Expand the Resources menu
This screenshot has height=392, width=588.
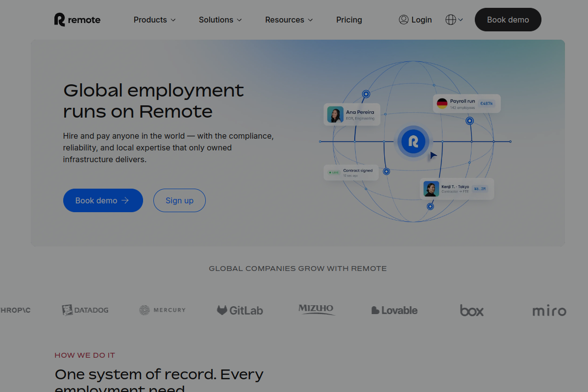click(x=289, y=20)
